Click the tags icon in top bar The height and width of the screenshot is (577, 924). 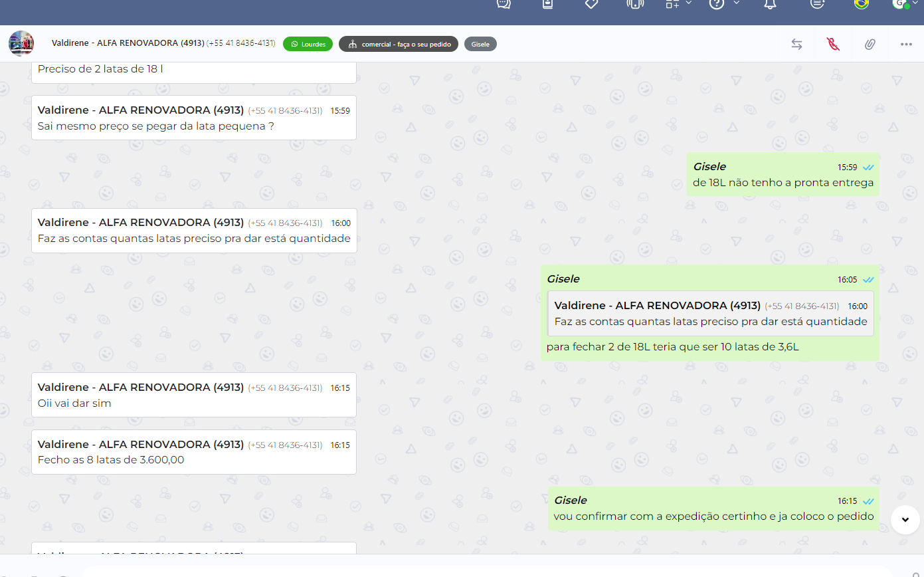591,4
